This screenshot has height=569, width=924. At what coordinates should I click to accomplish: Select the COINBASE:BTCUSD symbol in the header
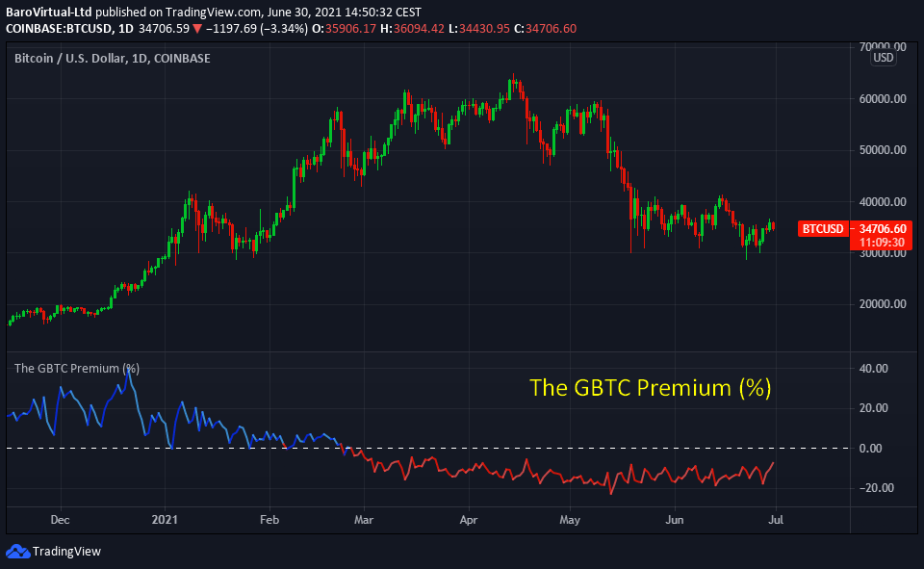pyautogui.click(x=59, y=28)
